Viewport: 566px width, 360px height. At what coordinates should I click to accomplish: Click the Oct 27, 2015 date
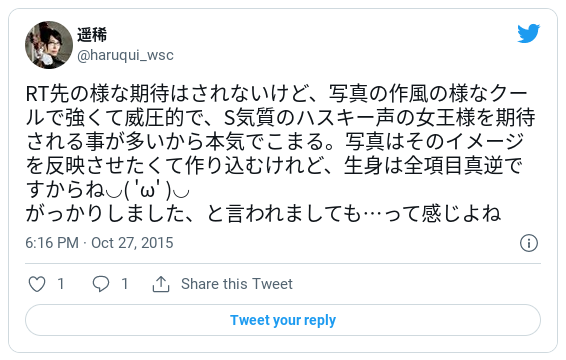click(x=132, y=243)
